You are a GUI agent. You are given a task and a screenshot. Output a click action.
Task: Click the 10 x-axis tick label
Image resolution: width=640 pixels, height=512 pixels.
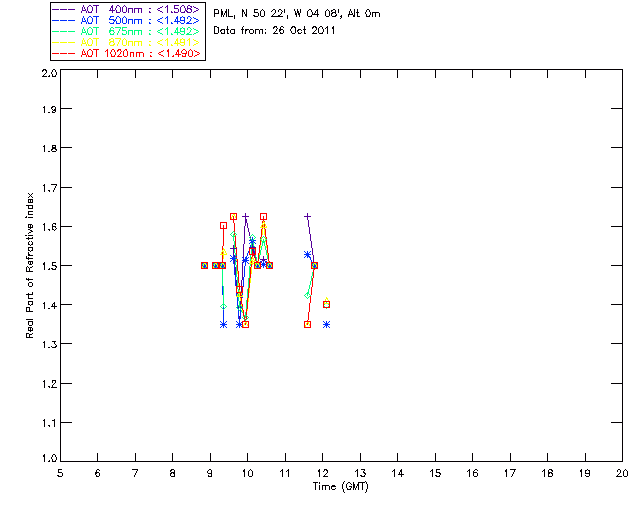pos(247,473)
